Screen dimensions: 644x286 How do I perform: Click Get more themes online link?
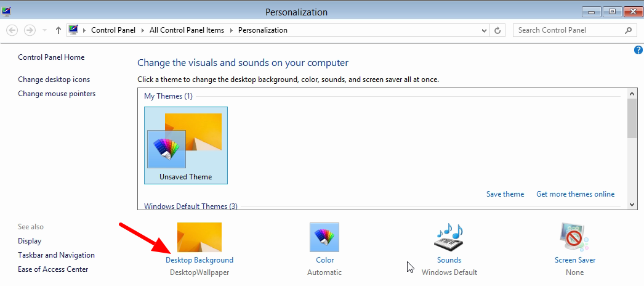[x=576, y=194]
